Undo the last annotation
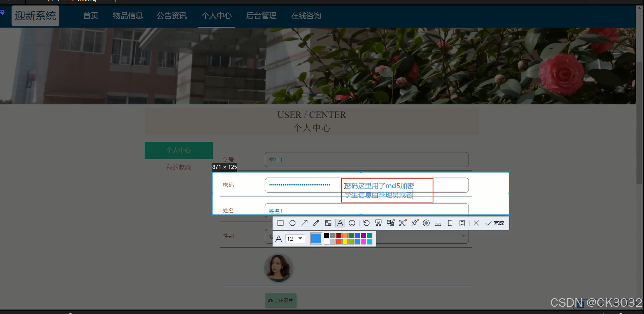The width and height of the screenshot is (644, 314). tap(366, 223)
